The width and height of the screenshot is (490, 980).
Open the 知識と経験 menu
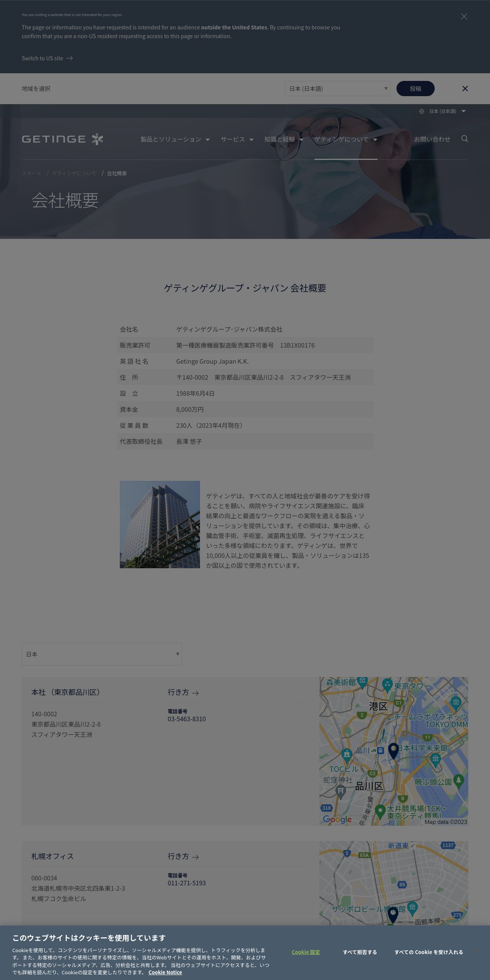(x=284, y=139)
